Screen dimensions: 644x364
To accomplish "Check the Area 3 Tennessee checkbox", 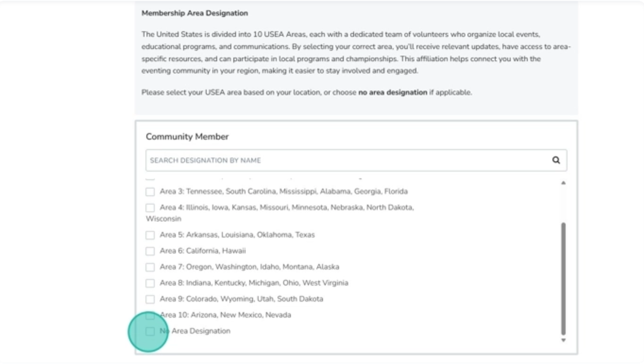I will 150,192.
